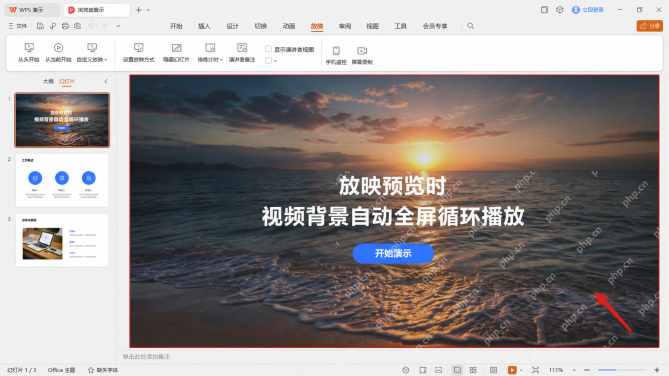This screenshot has height=376, width=669.
Task: Select slide 1 thumbnail
Action: (62, 120)
